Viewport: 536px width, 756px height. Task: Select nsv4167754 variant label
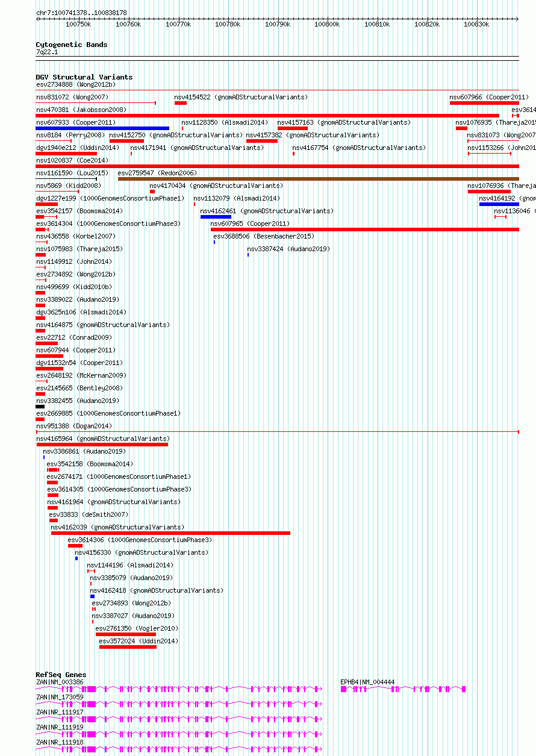coord(359,148)
